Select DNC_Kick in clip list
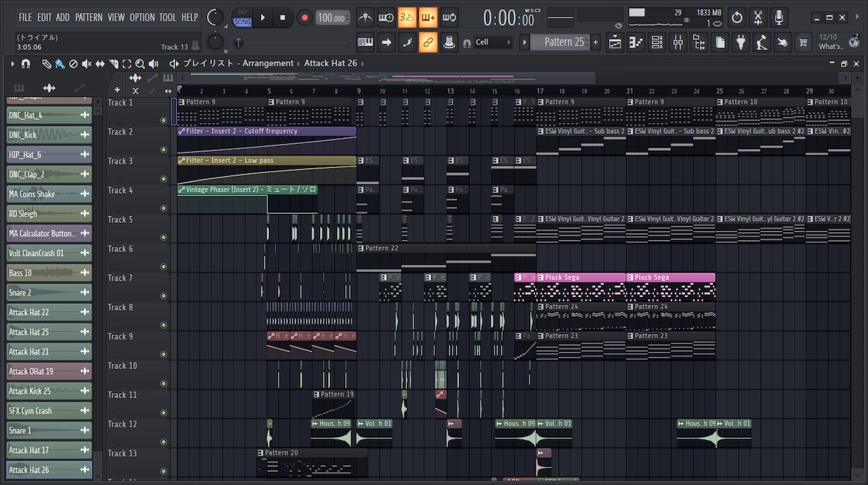This screenshot has height=485, width=868. coord(49,135)
